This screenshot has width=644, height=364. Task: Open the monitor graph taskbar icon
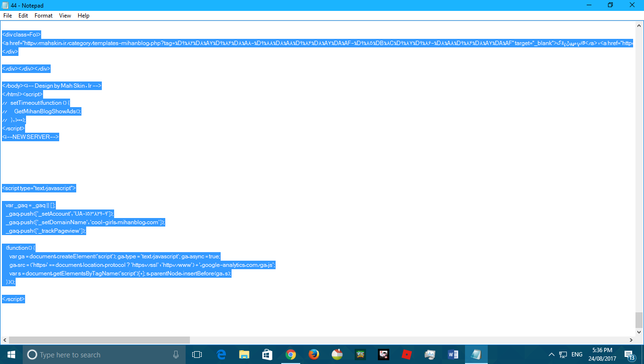click(430, 355)
